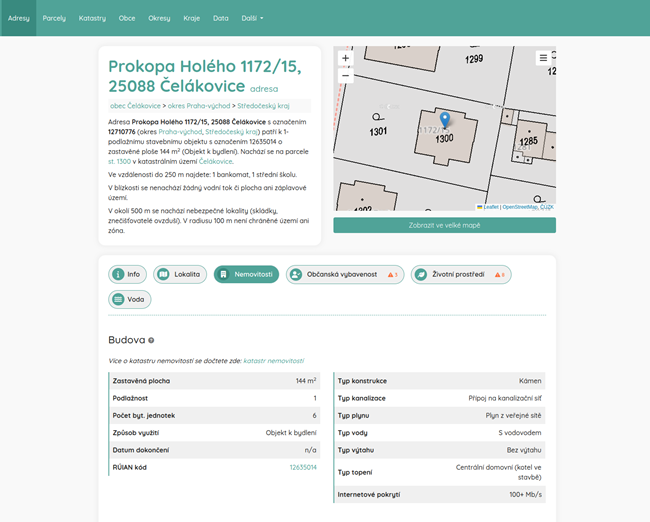This screenshot has height=522, width=650.
Task: Zoom in on the map
Action: [346, 59]
